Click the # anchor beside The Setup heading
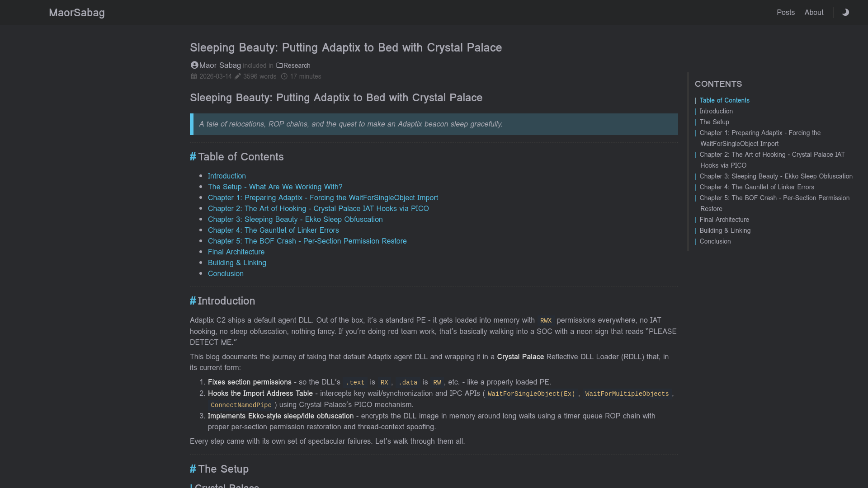 coord(193,469)
